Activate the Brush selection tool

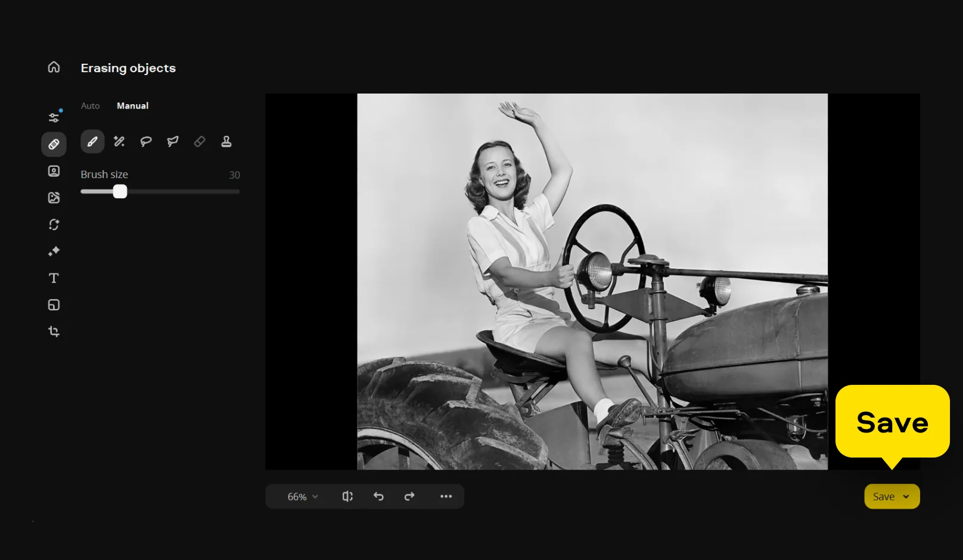(x=92, y=142)
